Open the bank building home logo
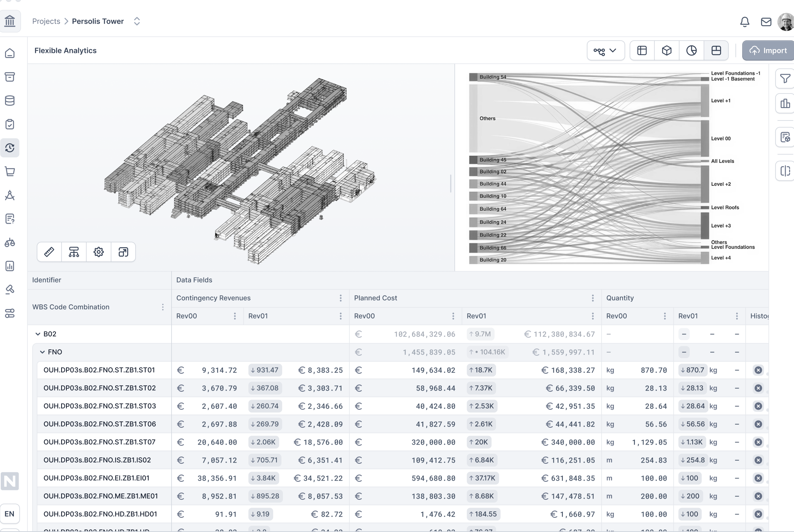This screenshot has width=794, height=532. (x=10, y=21)
